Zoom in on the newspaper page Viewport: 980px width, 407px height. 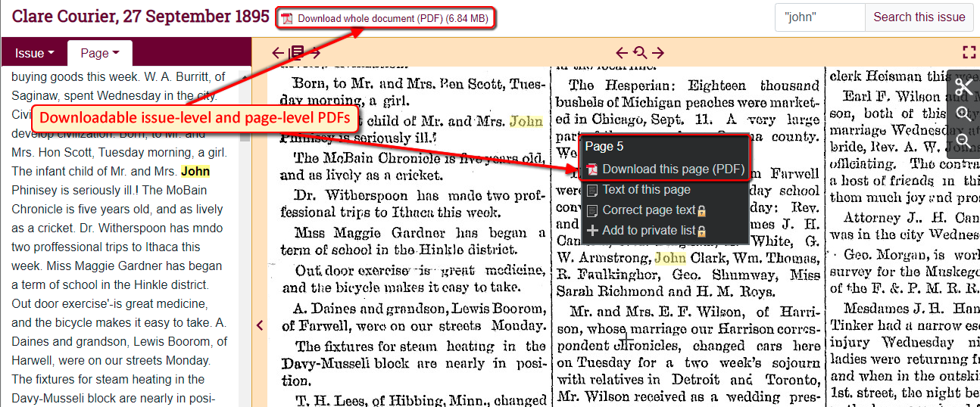coord(963,114)
